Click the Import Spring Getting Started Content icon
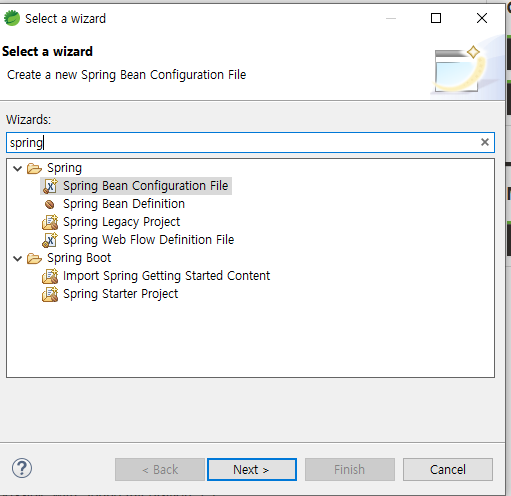The width and height of the screenshot is (511, 496). click(50, 276)
